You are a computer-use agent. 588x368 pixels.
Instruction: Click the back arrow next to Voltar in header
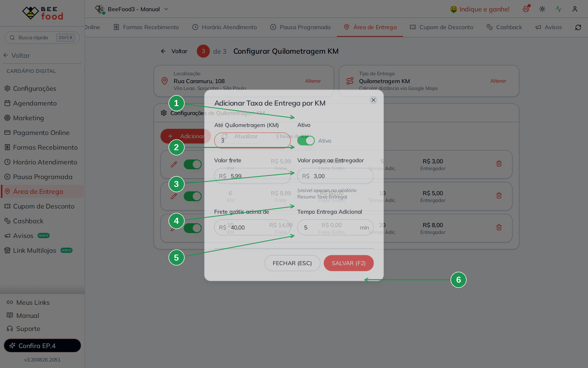tap(163, 51)
